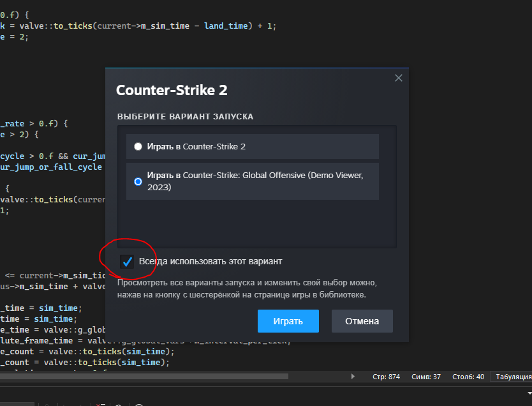Select the 'Играть в Counter-Strike 2' launch option
This screenshot has width=532, height=406.
(253, 147)
